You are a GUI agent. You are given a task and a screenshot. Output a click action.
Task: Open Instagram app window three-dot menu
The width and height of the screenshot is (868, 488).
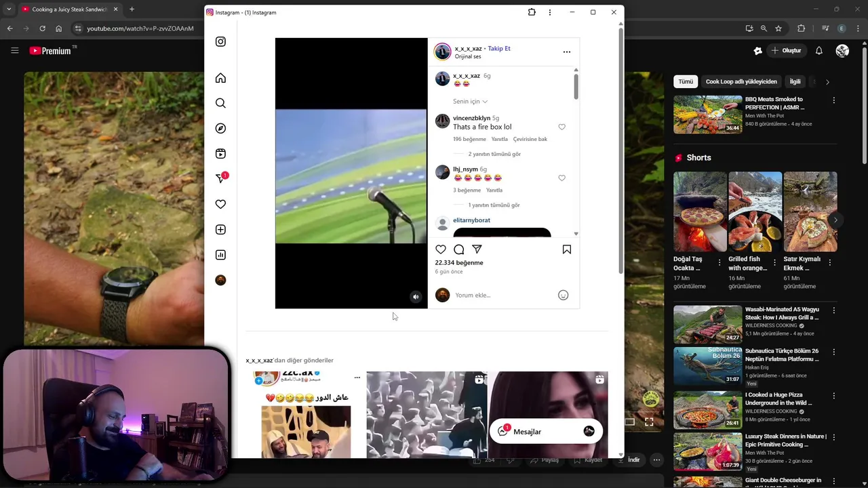click(550, 12)
